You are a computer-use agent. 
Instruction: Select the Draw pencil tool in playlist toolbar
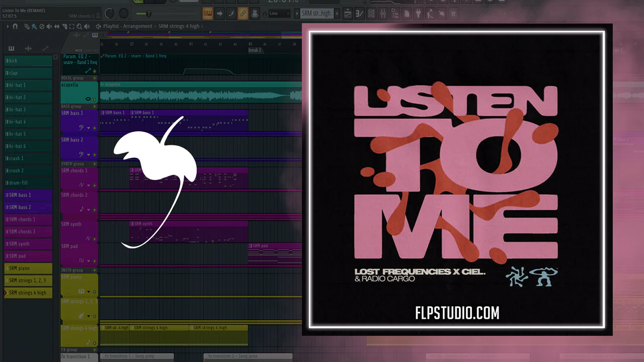tap(27, 26)
